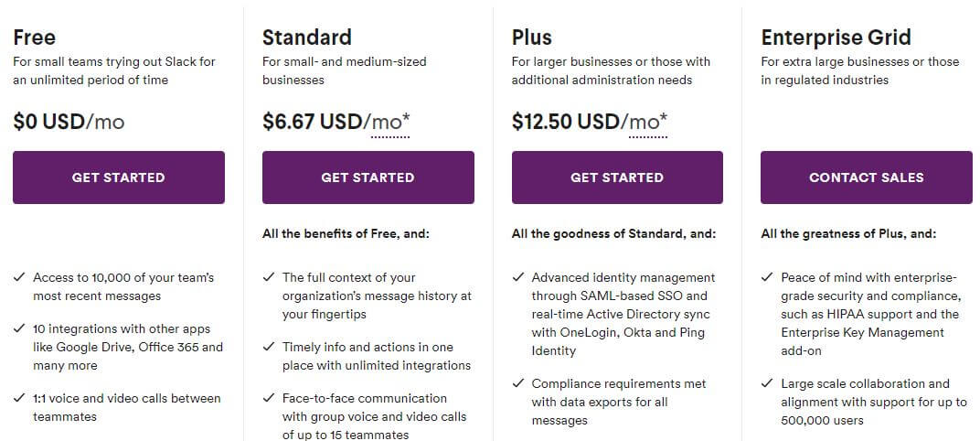Click the CONTACT SALES button

tap(867, 177)
